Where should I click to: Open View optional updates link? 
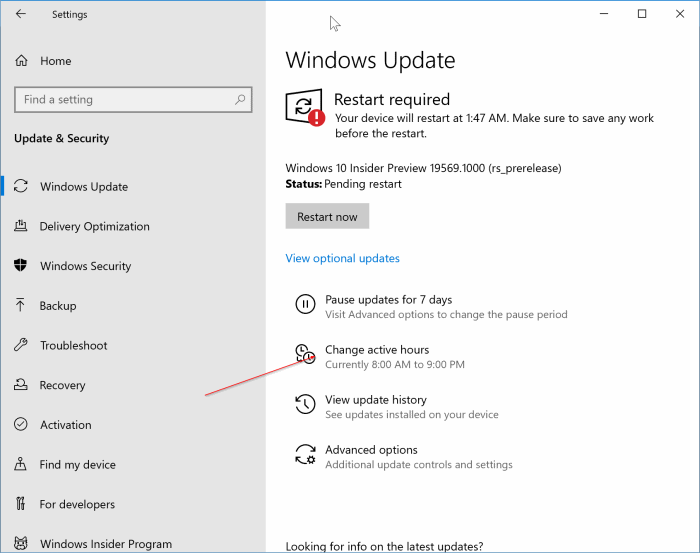(342, 258)
